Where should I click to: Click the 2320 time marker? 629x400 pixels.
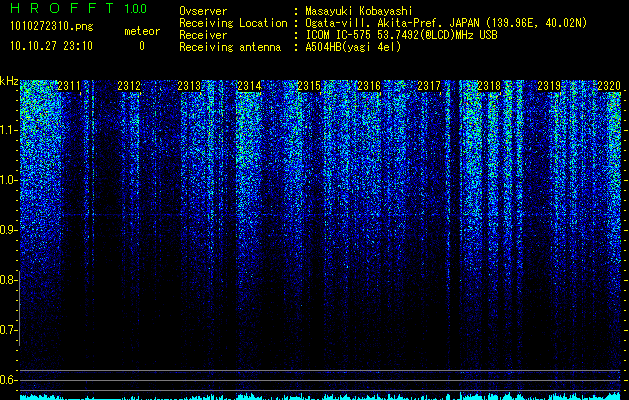coord(609,86)
